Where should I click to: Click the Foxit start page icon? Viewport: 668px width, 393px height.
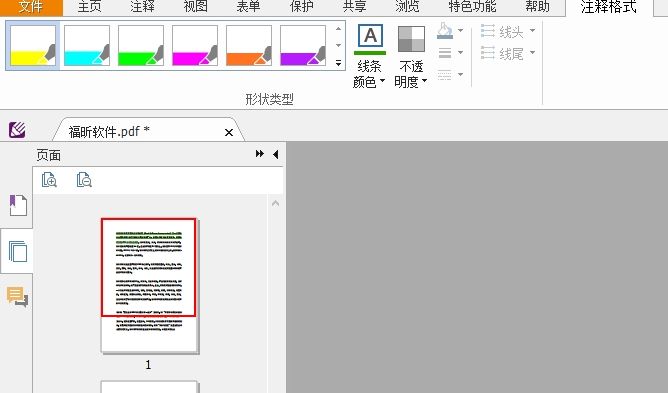pyautogui.click(x=17, y=130)
